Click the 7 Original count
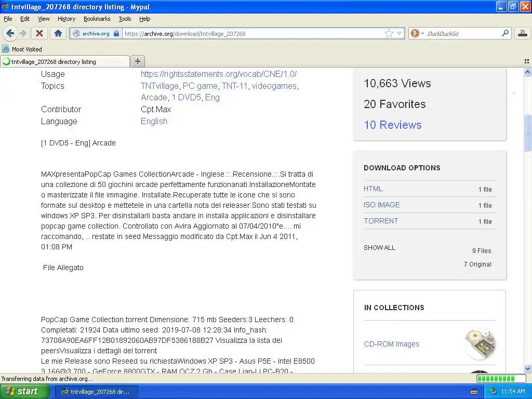532x399 pixels. [x=477, y=264]
